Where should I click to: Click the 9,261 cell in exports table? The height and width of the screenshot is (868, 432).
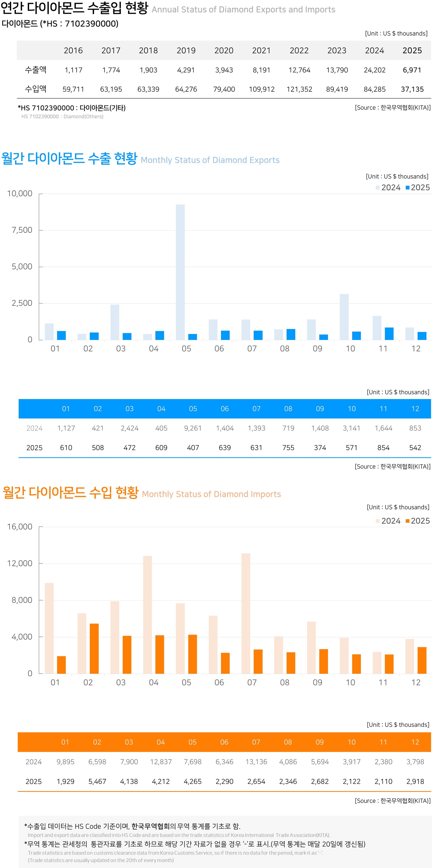193,428
